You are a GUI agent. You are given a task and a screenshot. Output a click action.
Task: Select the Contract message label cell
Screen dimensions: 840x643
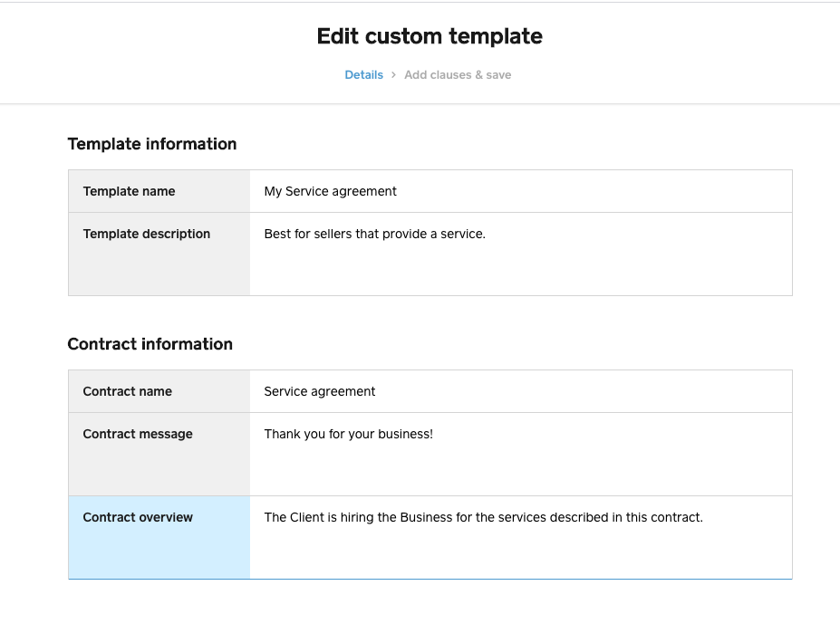[x=159, y=454]
